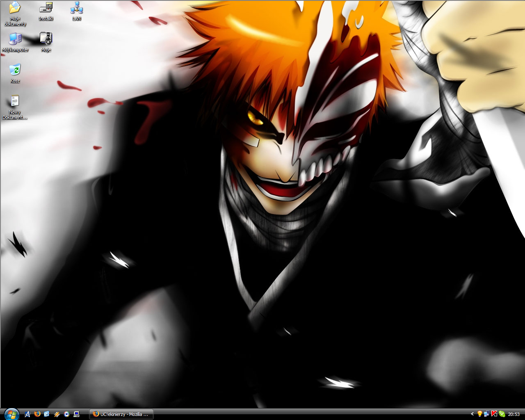Expand hidden tray icons arrow
525x420 pixels.
(x=472, y=414)
